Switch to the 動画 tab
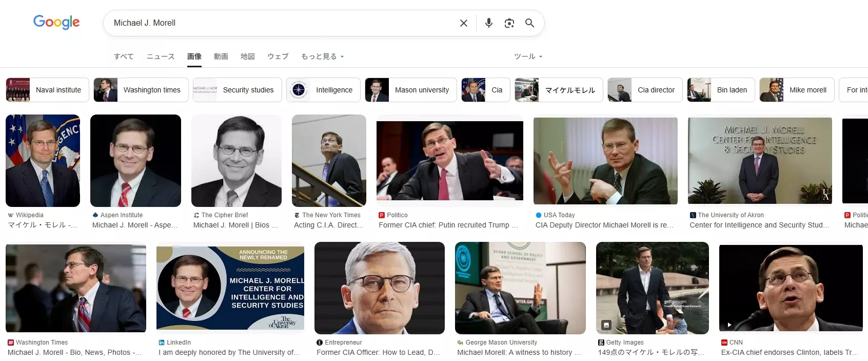 221,56
